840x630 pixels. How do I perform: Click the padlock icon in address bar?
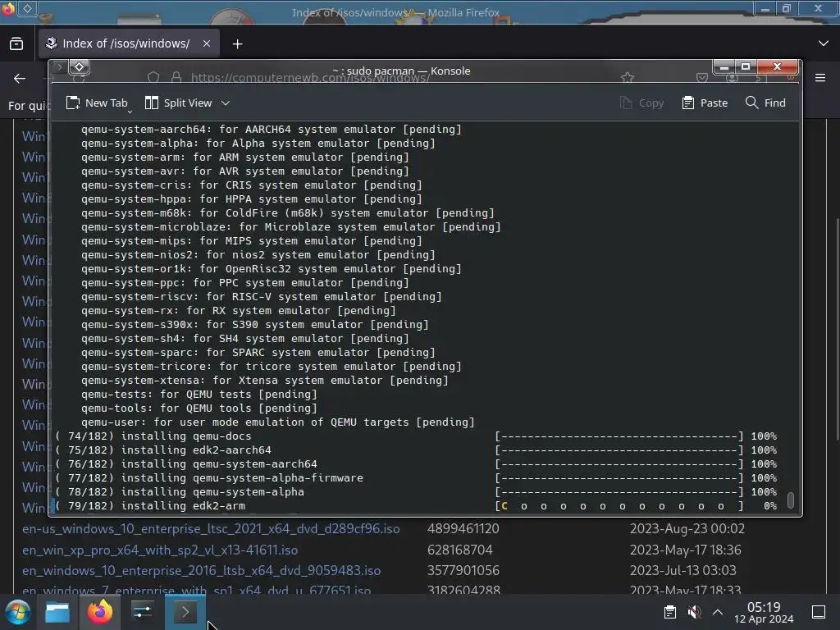click(x=176, y=78)
